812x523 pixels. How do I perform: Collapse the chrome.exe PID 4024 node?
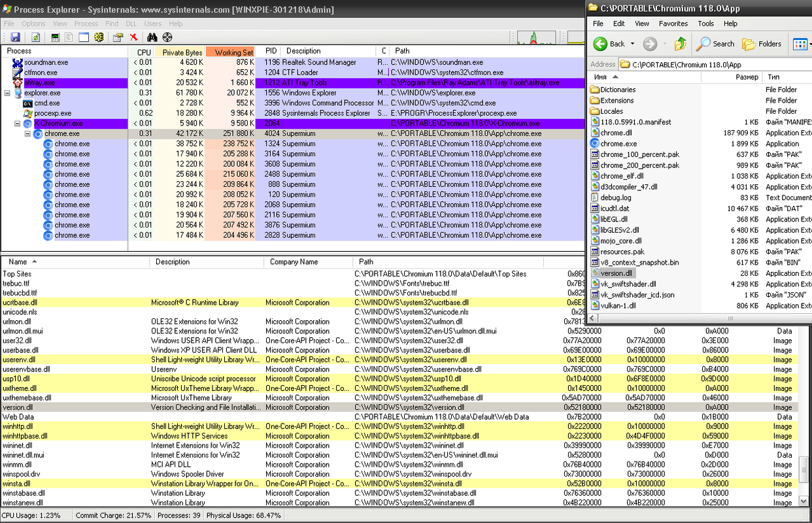click(x=28, y=133)
